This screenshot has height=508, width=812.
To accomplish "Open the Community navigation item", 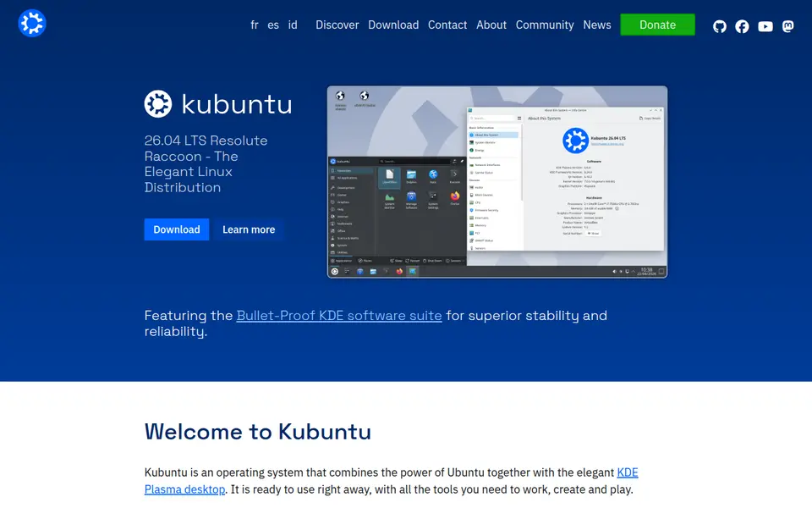I will 545,25.
